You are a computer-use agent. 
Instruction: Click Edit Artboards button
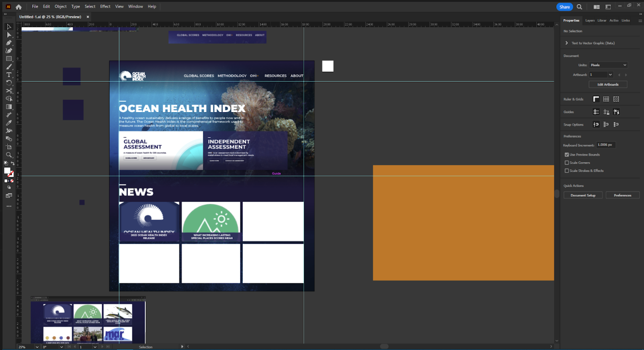pos(608,84)
